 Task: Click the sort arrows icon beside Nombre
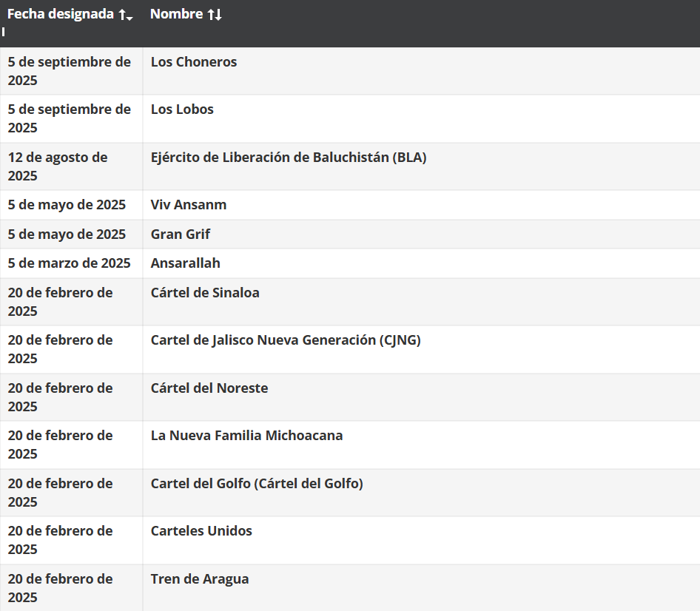point(215,15)
